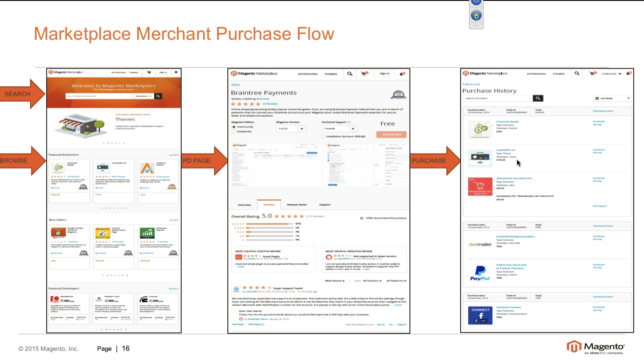Click Sign in button on Marketplace home page
Image resolution: width=644 pixels, height=362 pixels.
[x=163, y=72]
